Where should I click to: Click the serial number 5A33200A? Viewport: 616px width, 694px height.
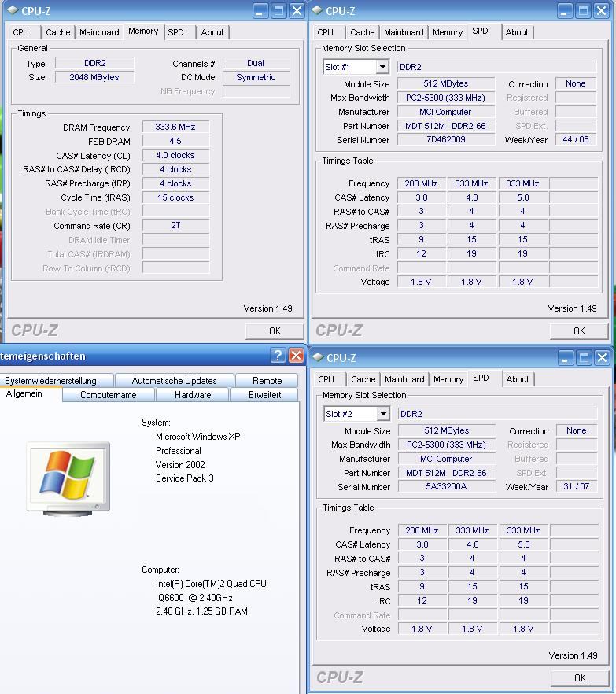447,486
